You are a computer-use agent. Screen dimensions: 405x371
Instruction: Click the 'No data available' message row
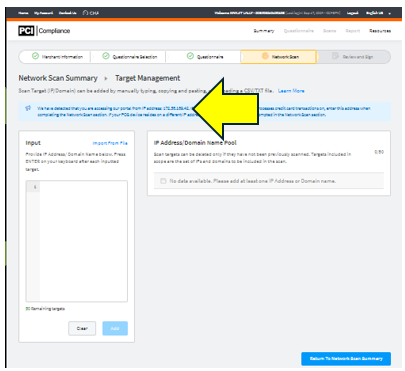[269, 181]
